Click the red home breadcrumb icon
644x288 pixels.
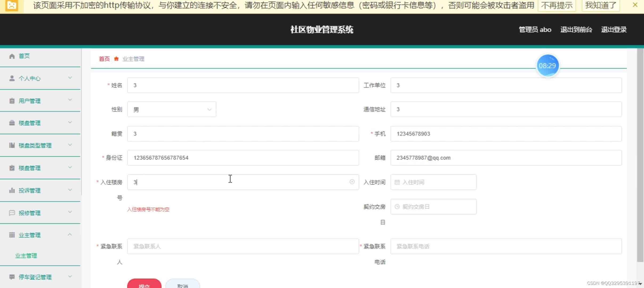[x=116, y=59]
